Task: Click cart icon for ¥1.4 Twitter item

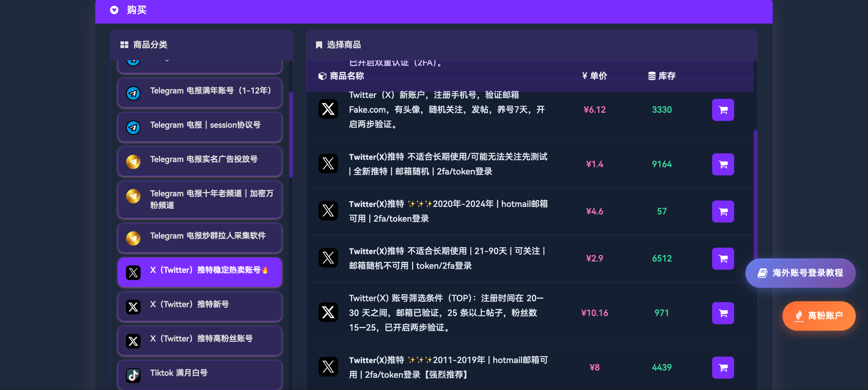Action: pos(723,164)
